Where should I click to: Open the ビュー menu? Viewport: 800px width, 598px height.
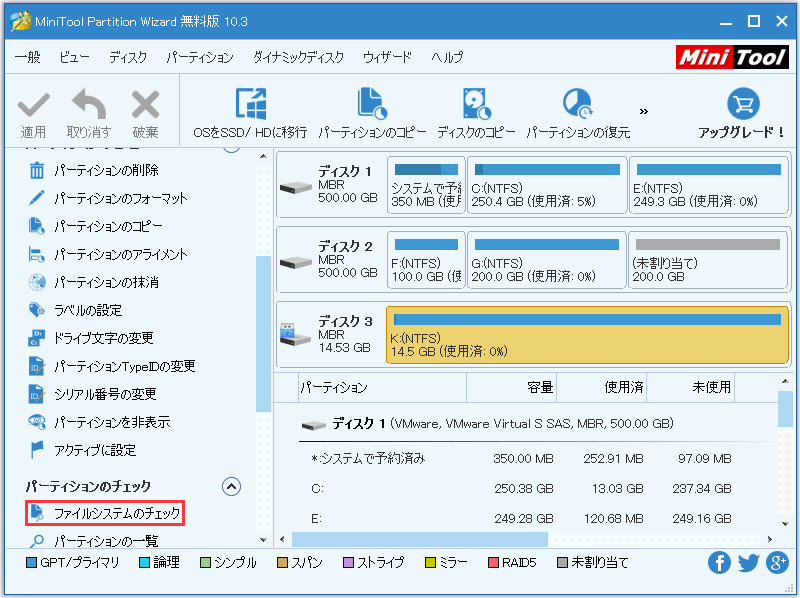tap(74, 57)
